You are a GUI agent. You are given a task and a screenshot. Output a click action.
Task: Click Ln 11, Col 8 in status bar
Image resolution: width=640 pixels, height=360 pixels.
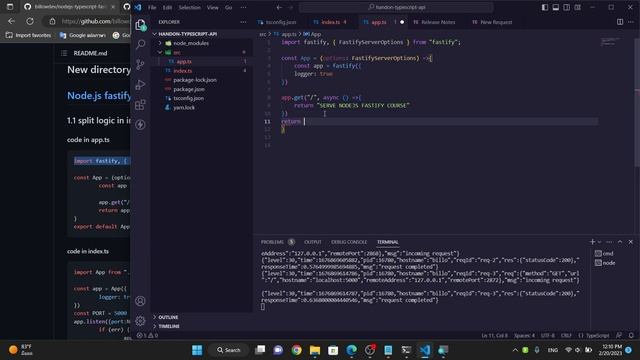tap(494, 336)
